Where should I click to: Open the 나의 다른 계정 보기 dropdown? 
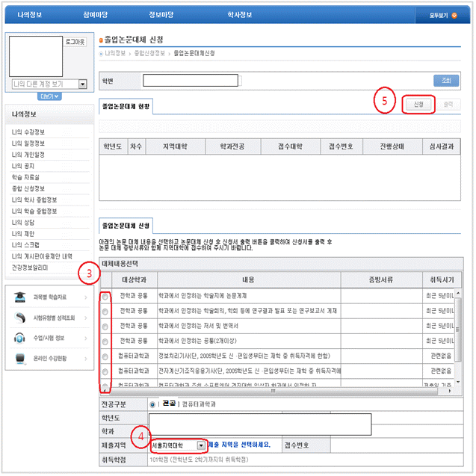(x=82, y=84)
